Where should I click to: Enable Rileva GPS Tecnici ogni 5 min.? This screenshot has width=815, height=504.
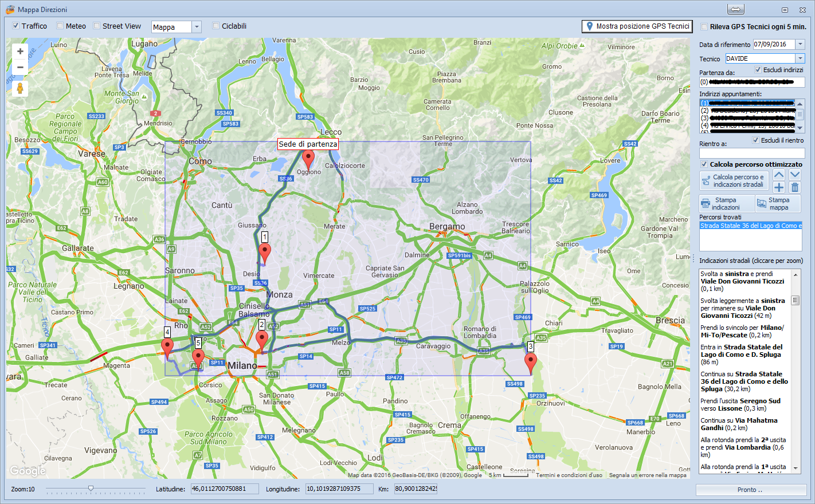(704, 26)
